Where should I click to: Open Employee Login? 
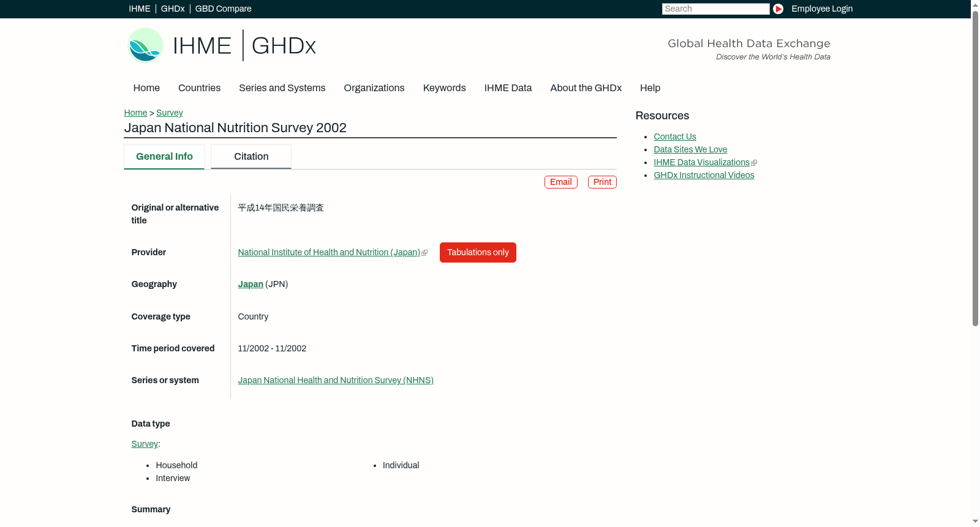822,9
